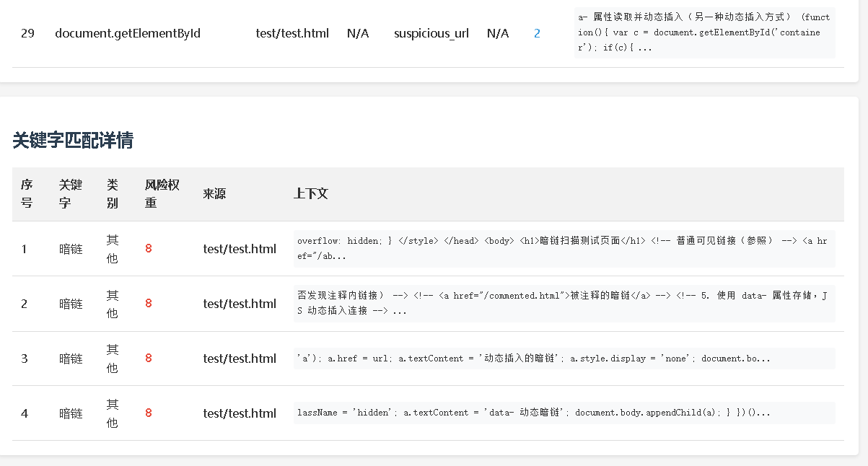Click test/test.html in row 29

(x=292, y=33)
